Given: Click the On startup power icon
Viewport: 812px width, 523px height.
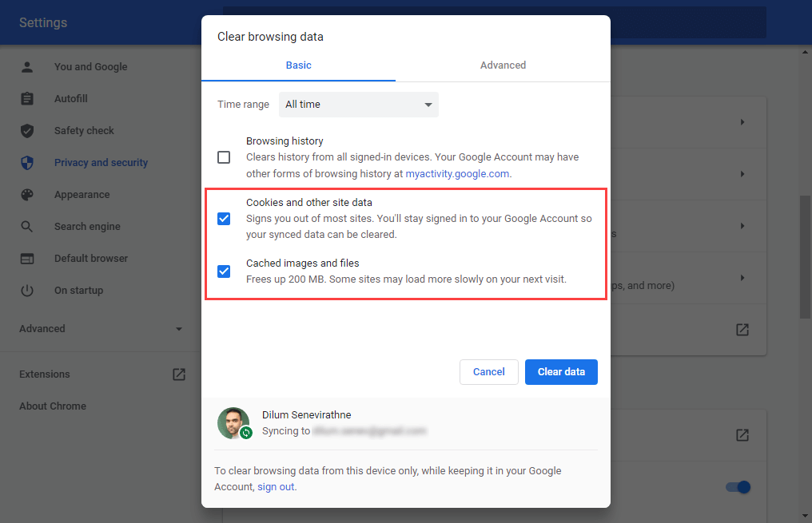Looking at the screenshot, I should point(27,291).
